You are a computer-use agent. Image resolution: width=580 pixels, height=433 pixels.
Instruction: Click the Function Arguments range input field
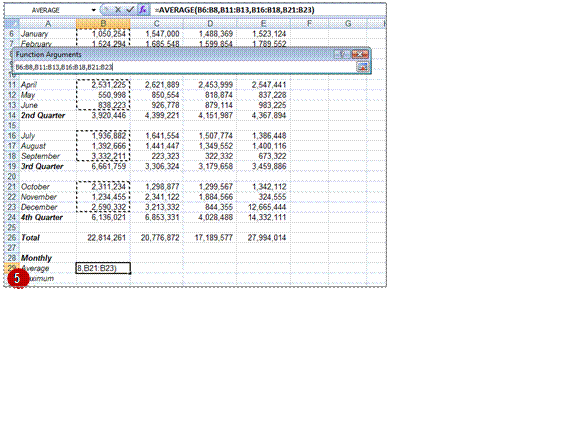point(185,67)
